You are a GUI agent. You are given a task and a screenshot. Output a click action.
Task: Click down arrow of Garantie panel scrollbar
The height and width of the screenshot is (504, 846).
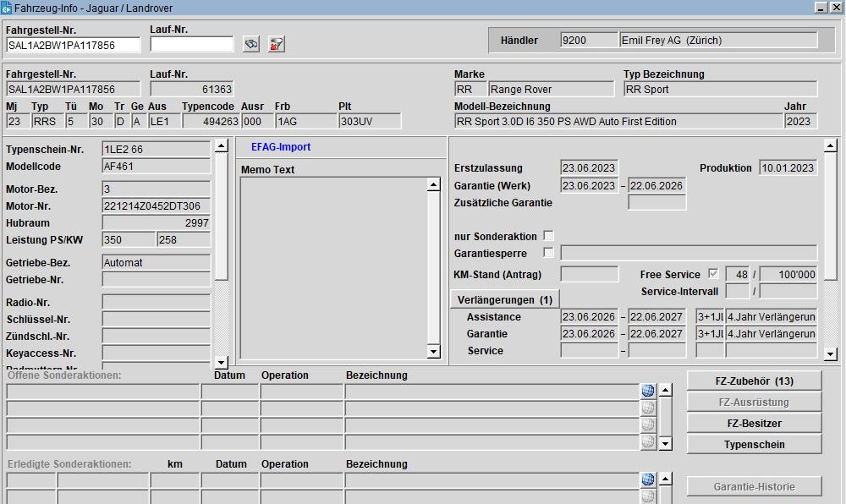pyautogui.click(x=831, y=354)
